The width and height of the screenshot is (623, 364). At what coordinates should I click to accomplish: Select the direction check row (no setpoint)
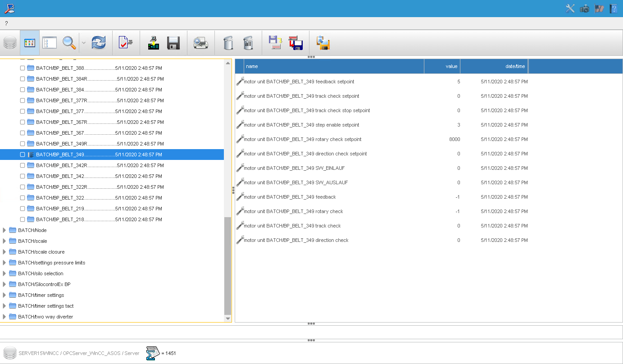382,240
